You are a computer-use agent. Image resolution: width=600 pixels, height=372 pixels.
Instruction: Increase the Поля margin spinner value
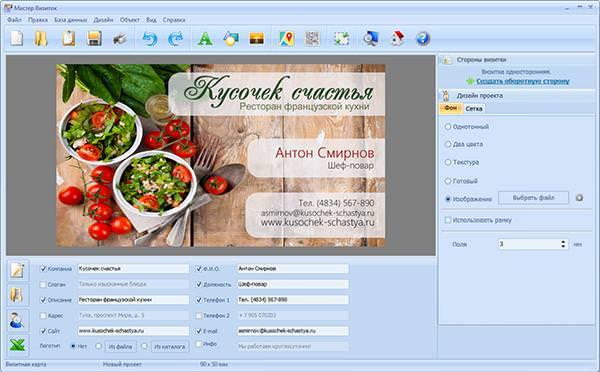coord(563,242)
